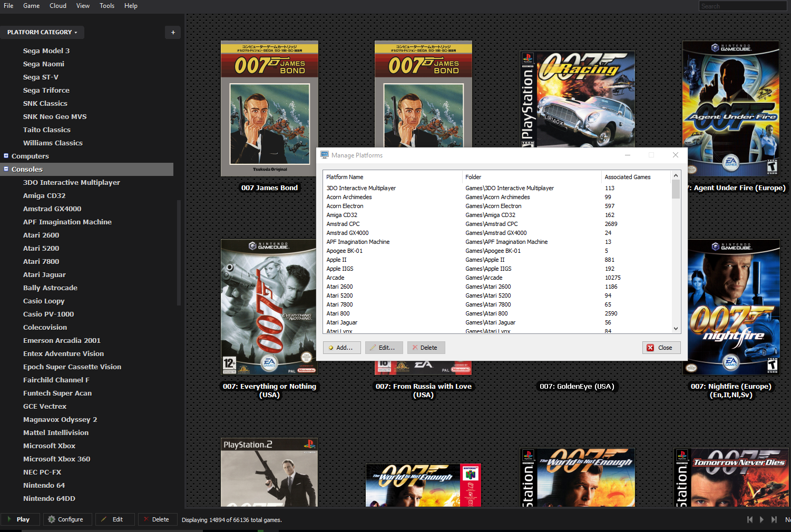Select Sega Model 3 in sidebar

tap(46, 51)
